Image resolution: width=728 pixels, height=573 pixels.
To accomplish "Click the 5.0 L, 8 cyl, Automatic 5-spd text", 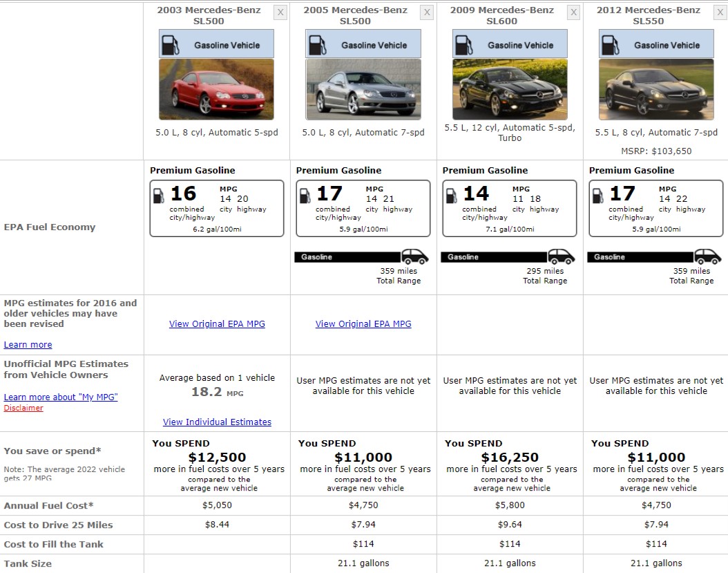I will pyautogui.click(x=217, y=133).
